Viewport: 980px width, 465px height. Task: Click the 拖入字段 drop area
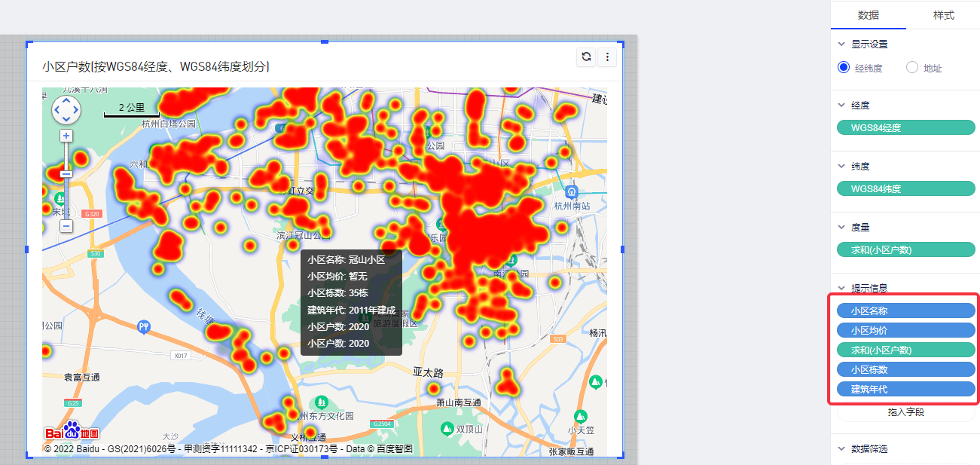(x=906, y=412)
